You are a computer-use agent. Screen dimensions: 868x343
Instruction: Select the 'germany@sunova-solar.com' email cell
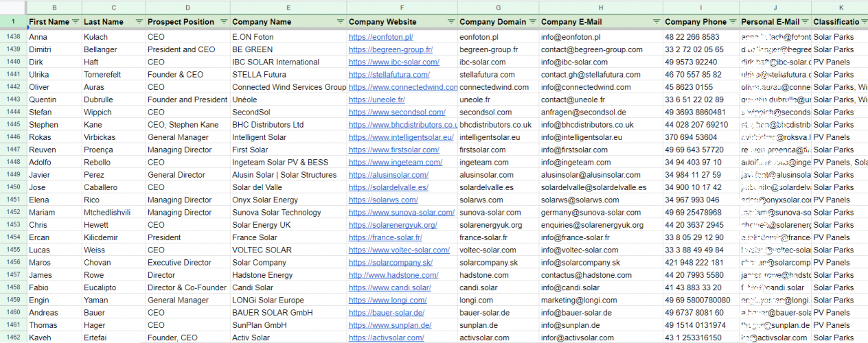[x=601, y=212]
